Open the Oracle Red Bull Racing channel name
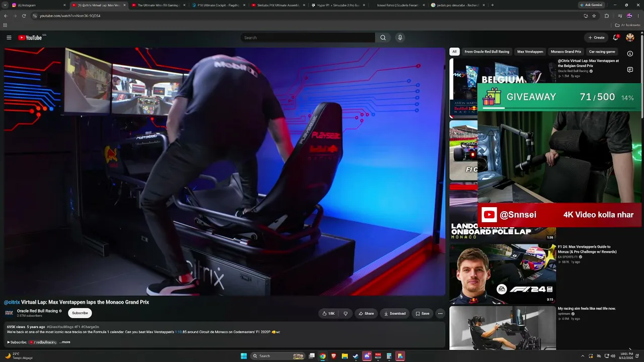 point(37,311)
